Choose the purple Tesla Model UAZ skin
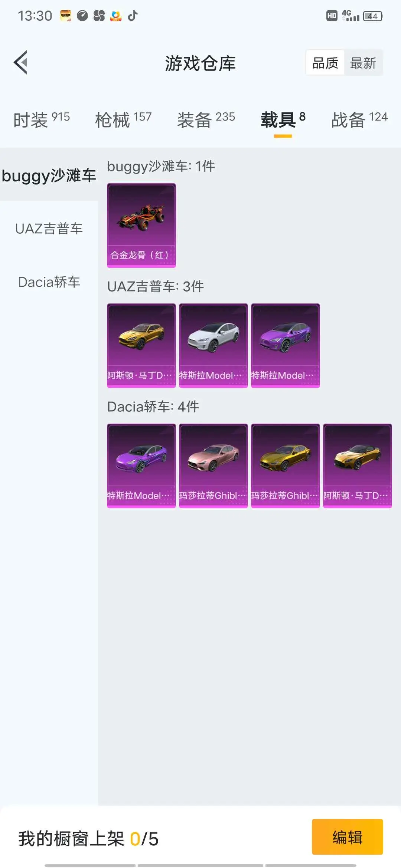The image size is (401, 868). [x=286, y=346]
